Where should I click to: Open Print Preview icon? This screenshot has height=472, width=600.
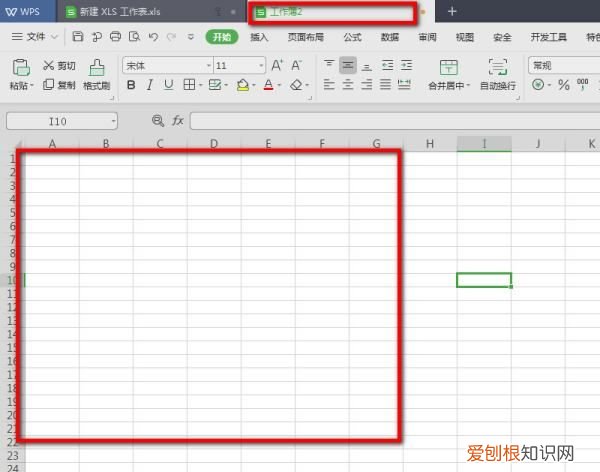pyautogui.click(x=134, y=36)
